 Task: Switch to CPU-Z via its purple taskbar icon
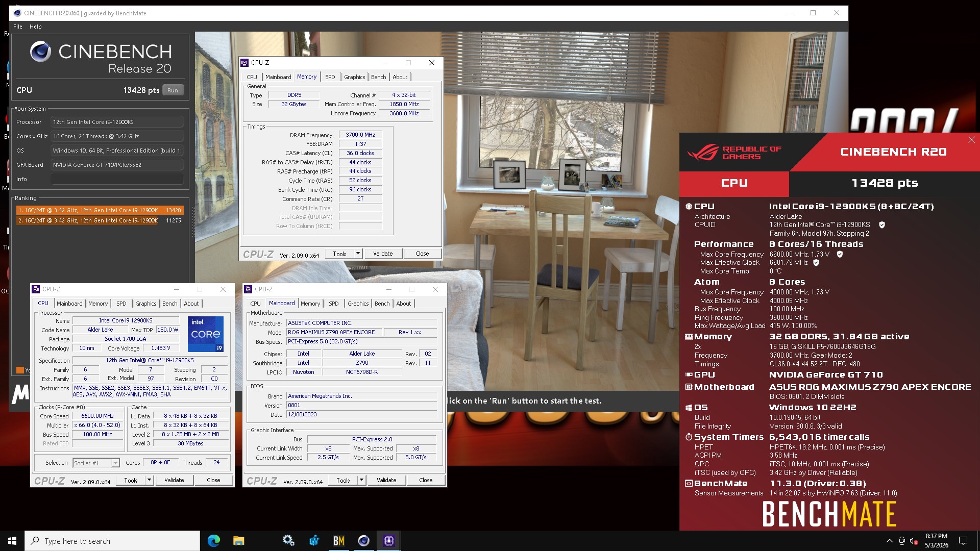click(x=389, y=541)
